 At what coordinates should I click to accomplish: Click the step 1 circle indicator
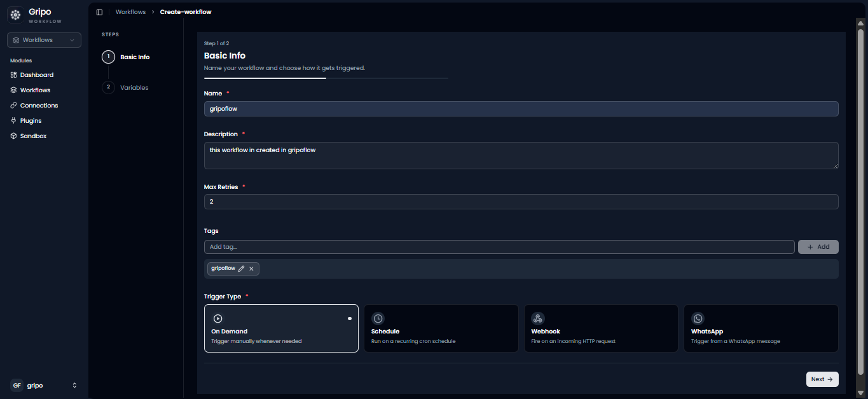(108, 57)
